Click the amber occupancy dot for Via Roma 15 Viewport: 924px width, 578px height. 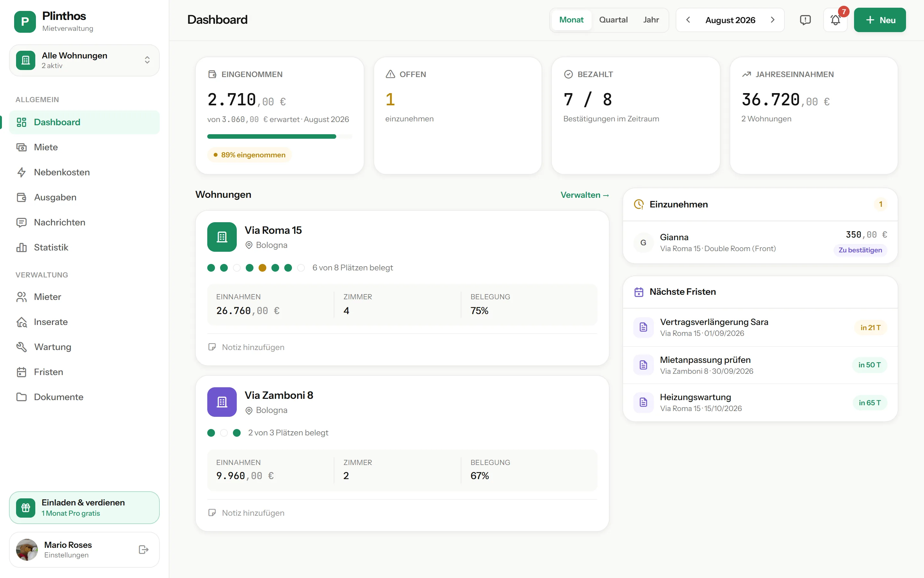(262, 267)
